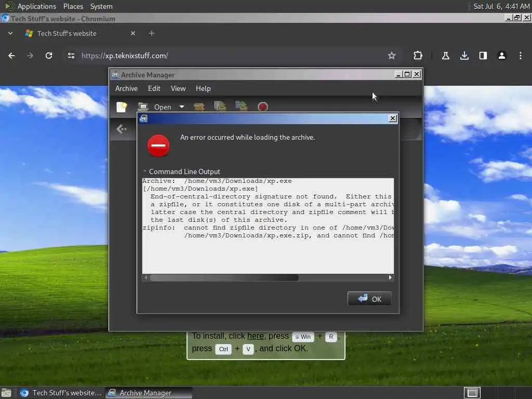Viewport: 532px width, 399px height.
Task: Reload the Chromium page
Action: pyautogui.click(x=49, y=56)
